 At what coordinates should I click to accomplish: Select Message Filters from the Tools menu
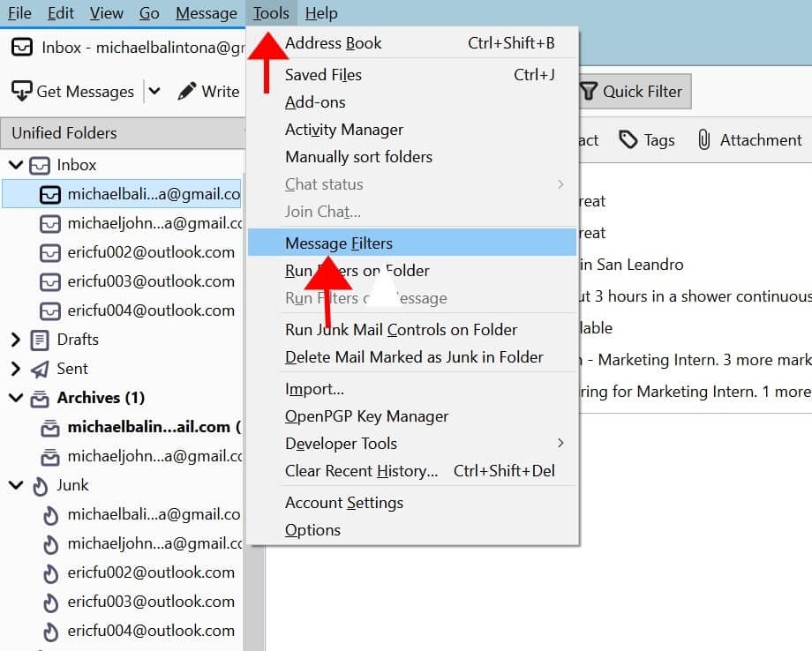pyautogui.click(x=338, y=243)
